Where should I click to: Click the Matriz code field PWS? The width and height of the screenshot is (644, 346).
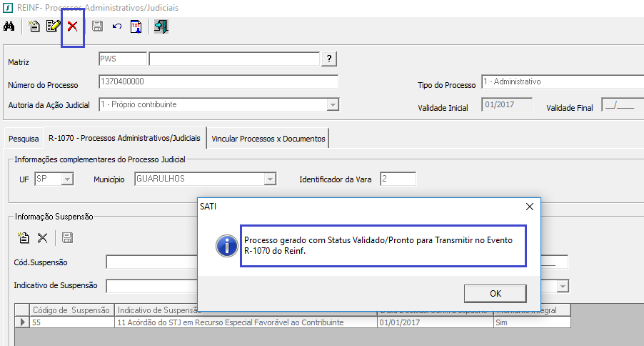tap(123, 59)
